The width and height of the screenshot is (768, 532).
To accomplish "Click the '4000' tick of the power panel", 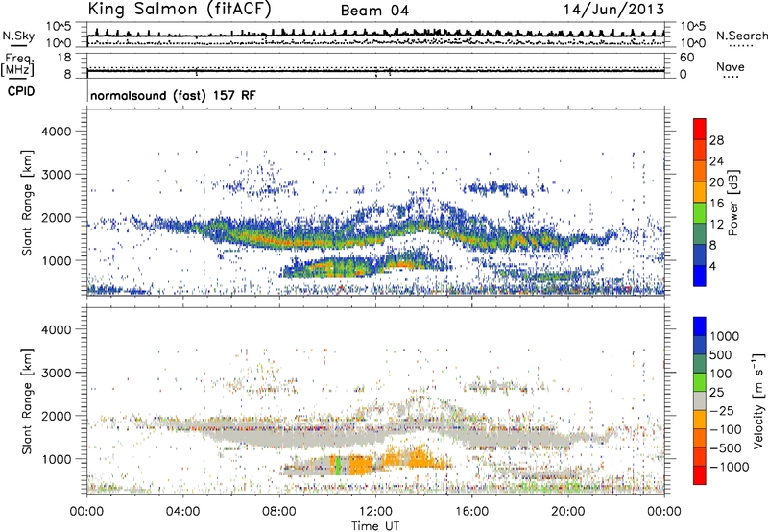I will click(x=57, y=132).
